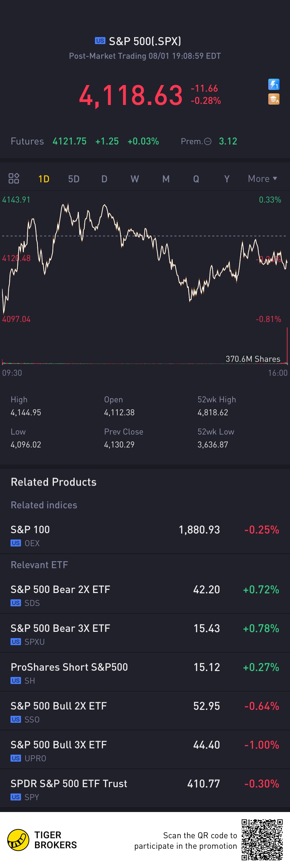Choose the quarterly Q chart tab
This screenshot has height=868, width=290.
tap(196, 179)
